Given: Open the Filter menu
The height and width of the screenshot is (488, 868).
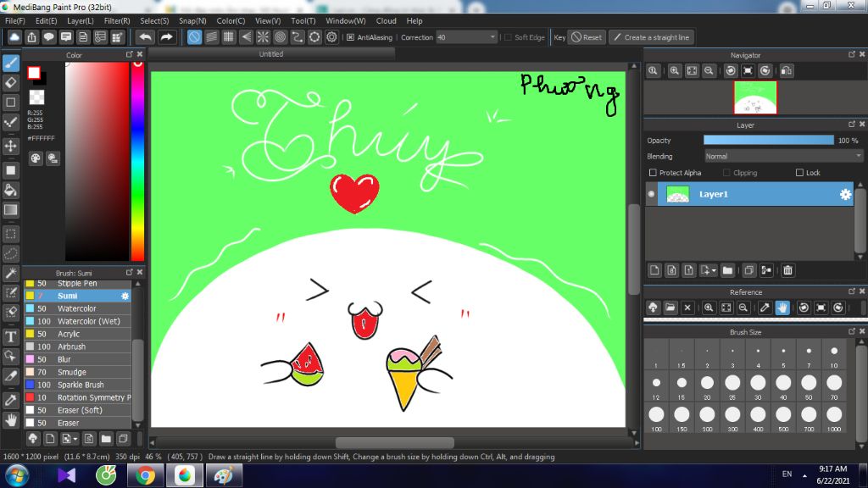Looking at the screenshot, I should (x=117, y=21).
